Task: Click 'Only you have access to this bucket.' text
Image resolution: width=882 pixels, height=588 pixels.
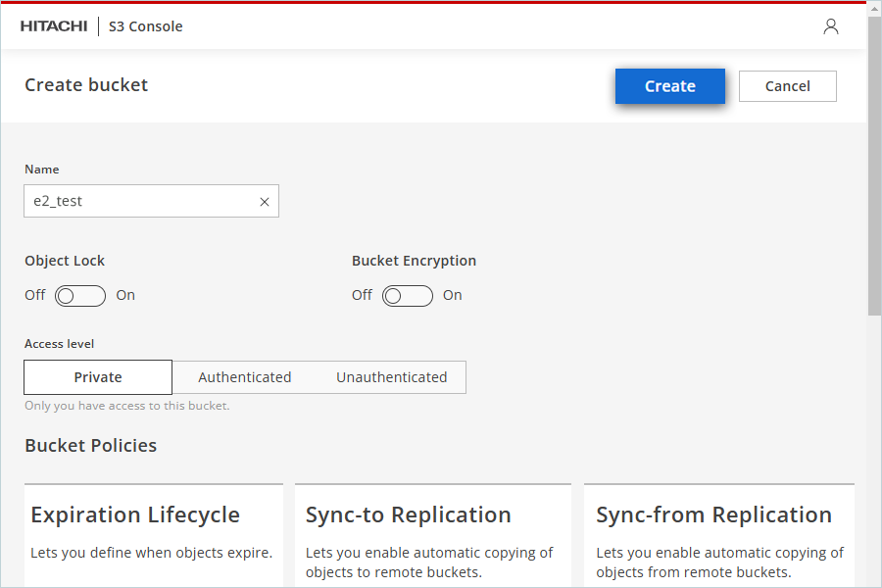Action: click(127, 406)
